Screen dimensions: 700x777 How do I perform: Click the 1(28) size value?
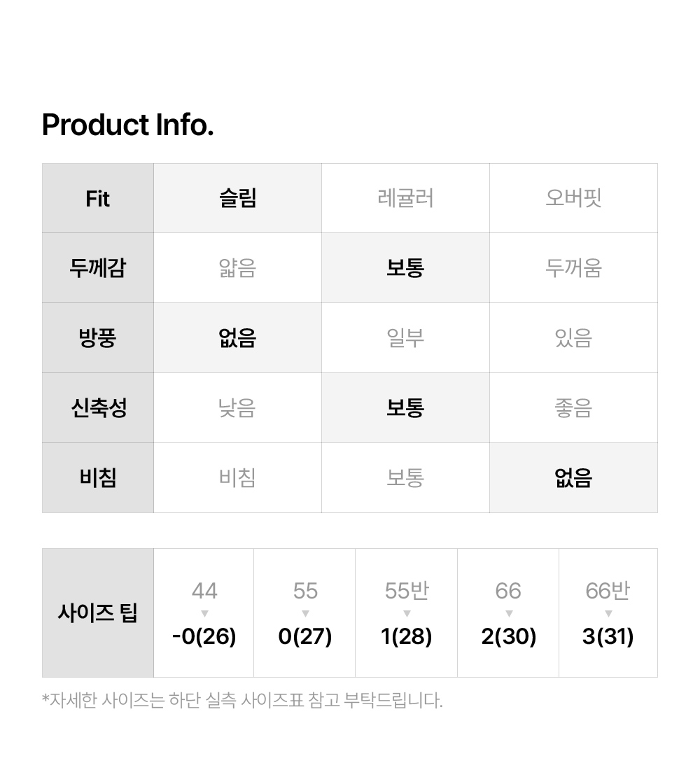pos(407,637)
